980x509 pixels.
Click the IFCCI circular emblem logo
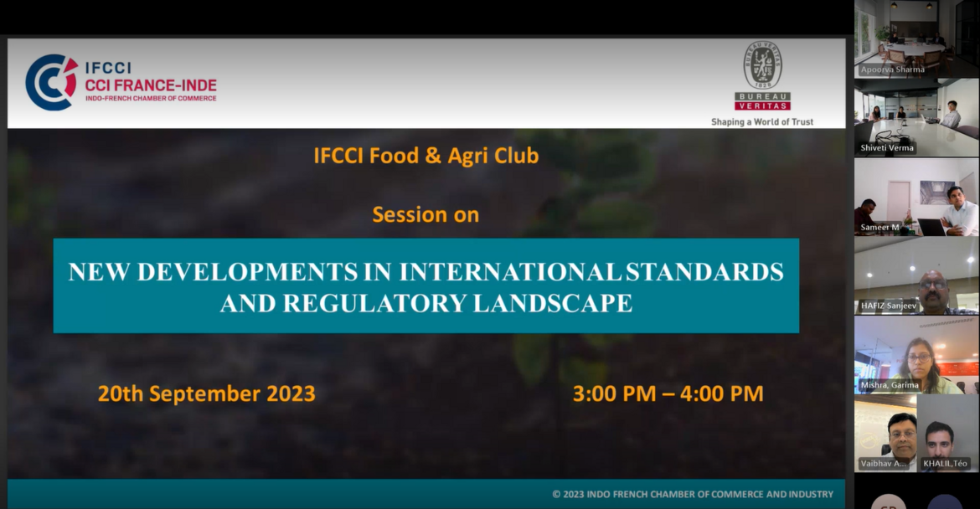(50, 83)
